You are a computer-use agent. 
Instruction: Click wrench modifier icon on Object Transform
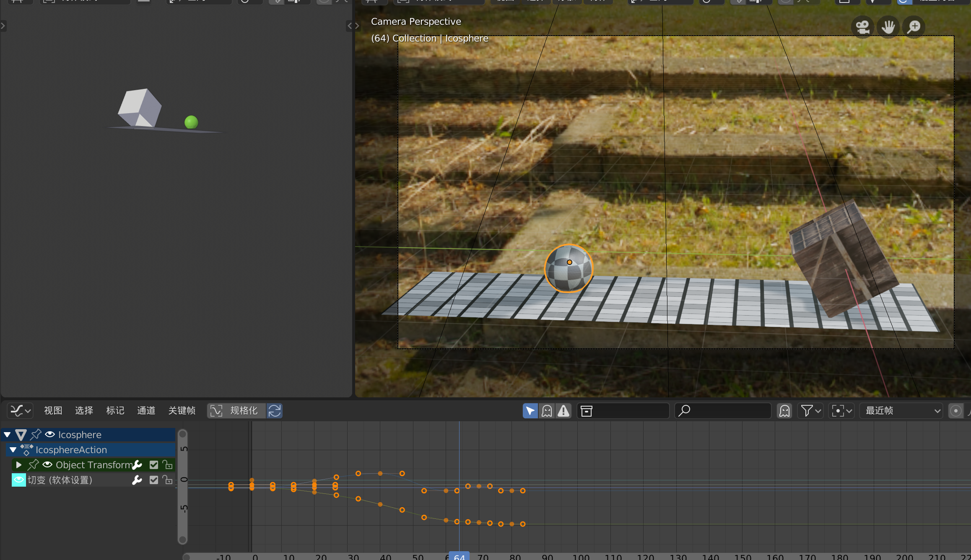tap(137, 465)
